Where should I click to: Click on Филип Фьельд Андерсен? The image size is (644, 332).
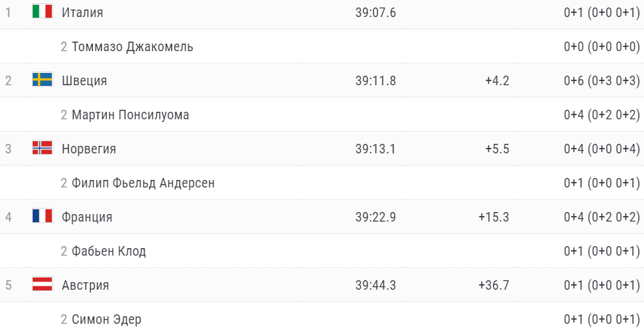[143, 183]
